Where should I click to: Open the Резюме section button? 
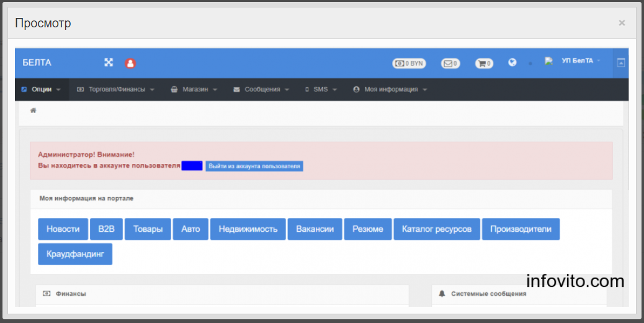(x=367, y=229)
